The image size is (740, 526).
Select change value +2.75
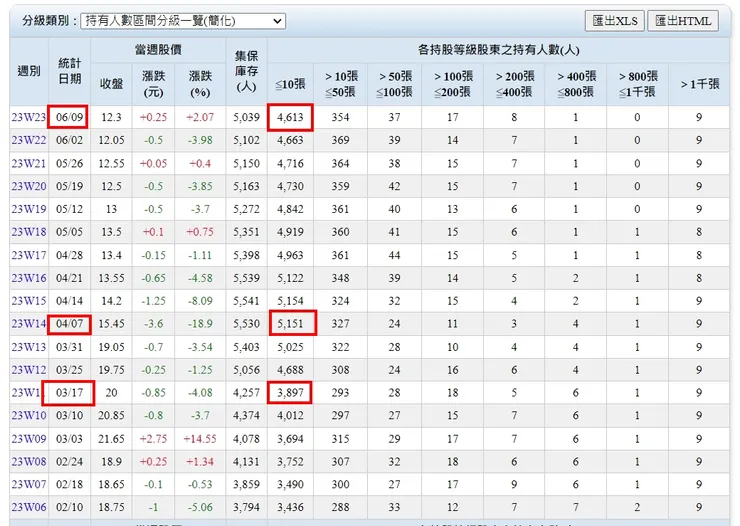pos(153,439)
